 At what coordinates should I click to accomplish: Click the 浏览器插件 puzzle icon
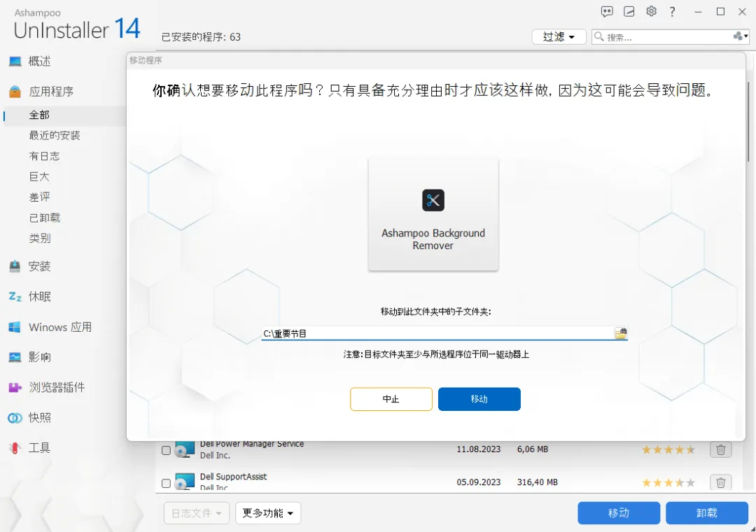pos(15,387)
